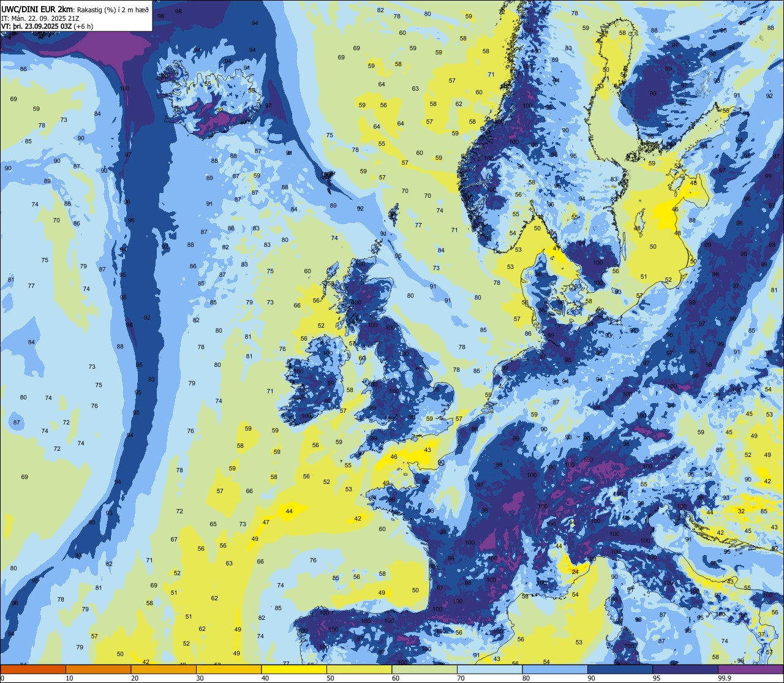The width and height of the screenshot is (784, 683).
Task: Click the legend segment between 20 and 30
Action: (x=164, y=670)
